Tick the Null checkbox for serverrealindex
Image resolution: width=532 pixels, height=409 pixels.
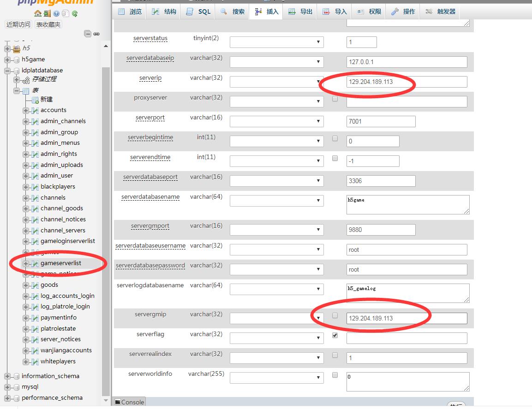[x=335, y=355]
